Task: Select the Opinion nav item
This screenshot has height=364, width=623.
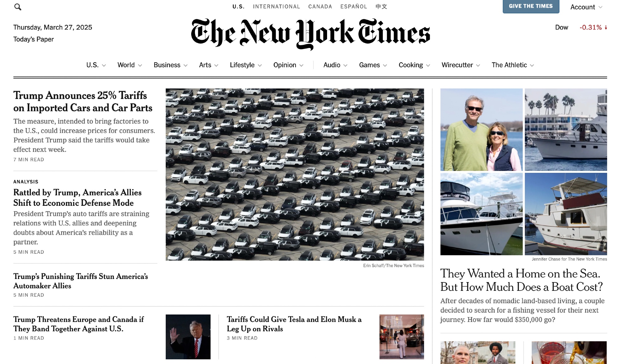Action: point(285,65)
